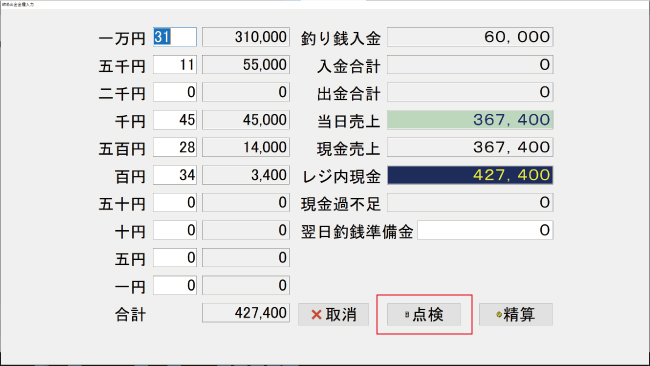The image size is (650, 366).
Task: Select the 十円 count input field
Action: 175,230
